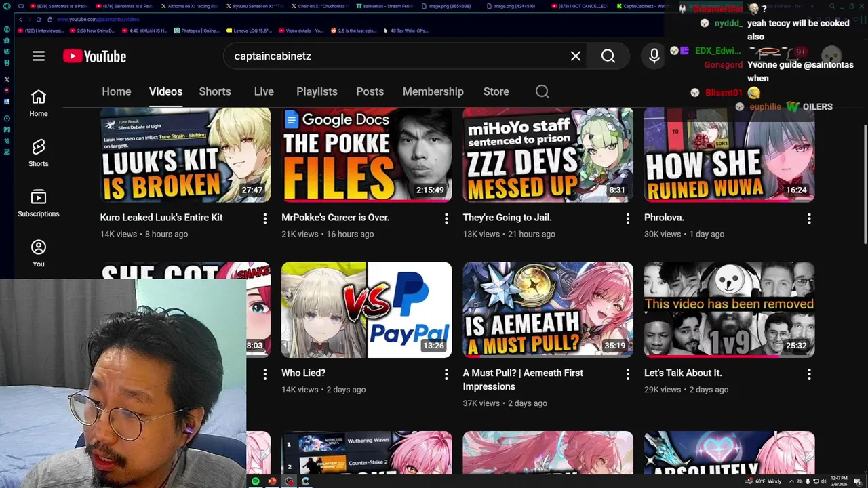Click the page vertical scrollbar
This screenshot has width=868, height=488.
point(865,184)
